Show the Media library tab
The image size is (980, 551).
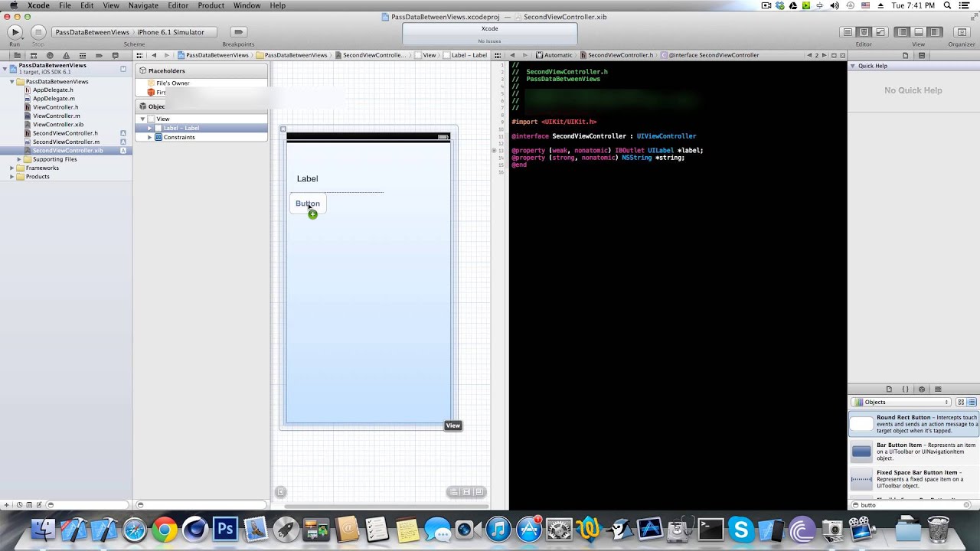(938, 390)
